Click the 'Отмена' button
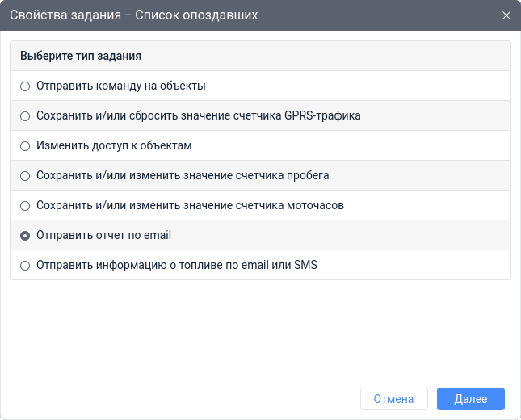 tap(393, 399)
